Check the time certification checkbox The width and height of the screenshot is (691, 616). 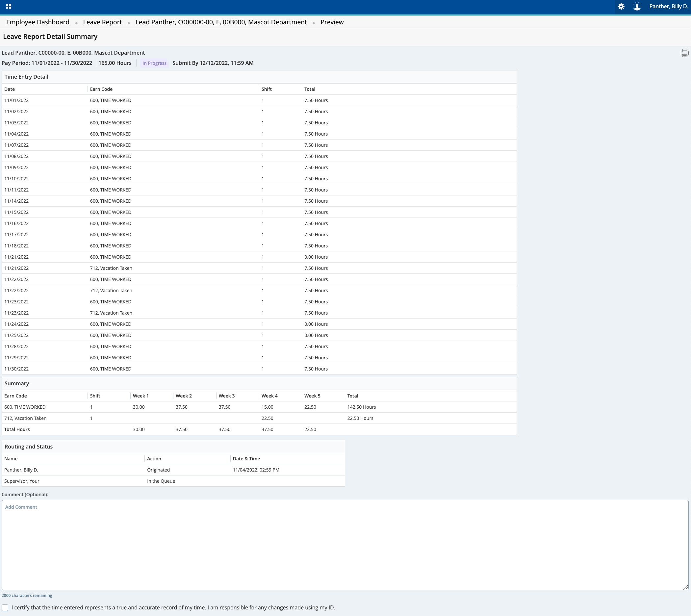tap(5, 607)
